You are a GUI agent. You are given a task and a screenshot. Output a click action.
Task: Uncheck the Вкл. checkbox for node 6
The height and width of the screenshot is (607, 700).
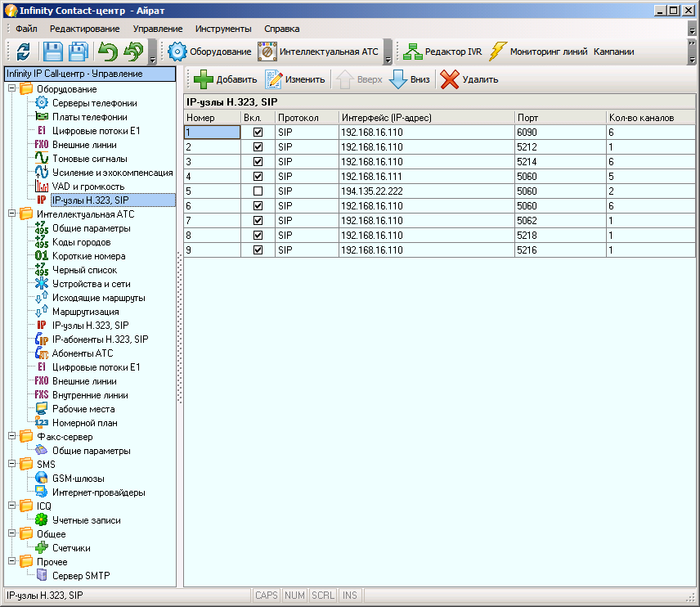(258, 206)
